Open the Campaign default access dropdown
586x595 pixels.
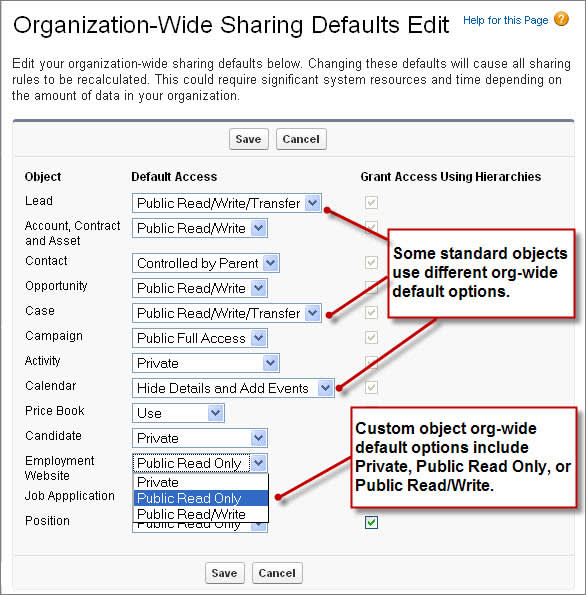coord(200,338)
